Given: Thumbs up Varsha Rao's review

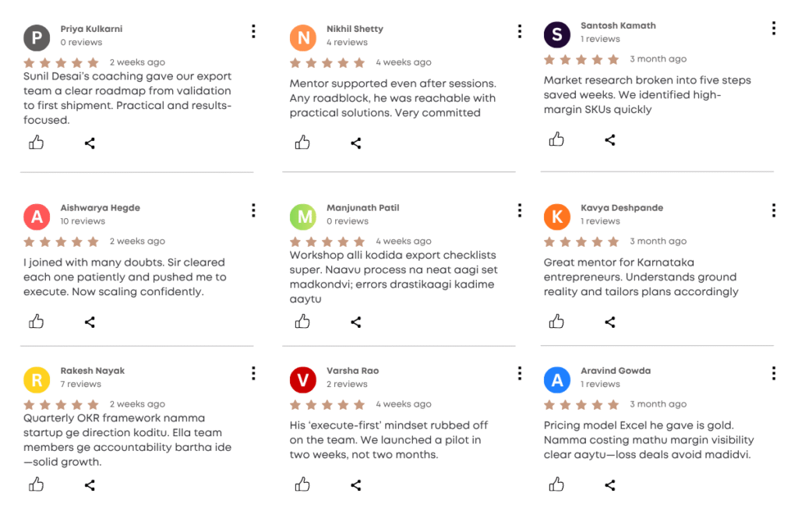Looking at the screenshot, I should click(x=302, y=485).
